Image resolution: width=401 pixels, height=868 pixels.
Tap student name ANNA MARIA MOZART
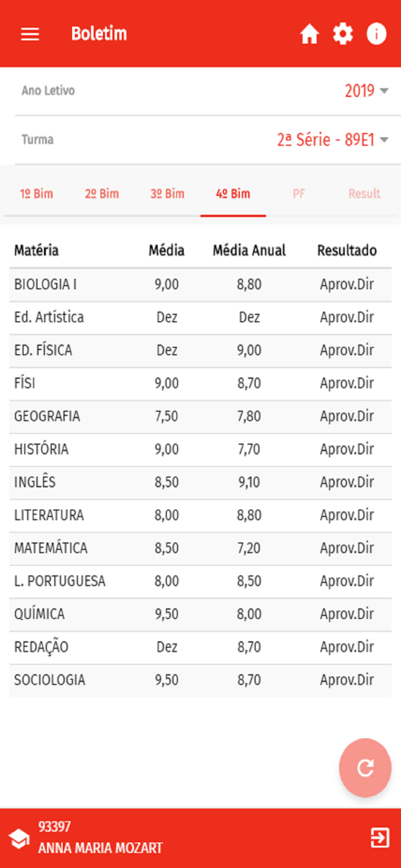point(100,848)
